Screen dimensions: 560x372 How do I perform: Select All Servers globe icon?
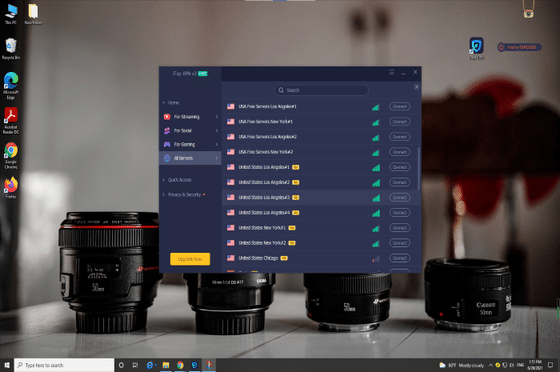click(167, 158)
